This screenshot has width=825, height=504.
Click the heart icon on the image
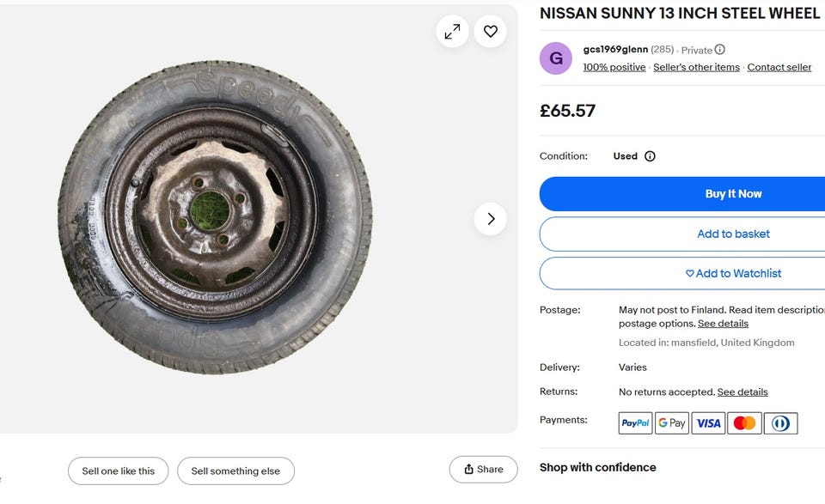tap(491, 32)
